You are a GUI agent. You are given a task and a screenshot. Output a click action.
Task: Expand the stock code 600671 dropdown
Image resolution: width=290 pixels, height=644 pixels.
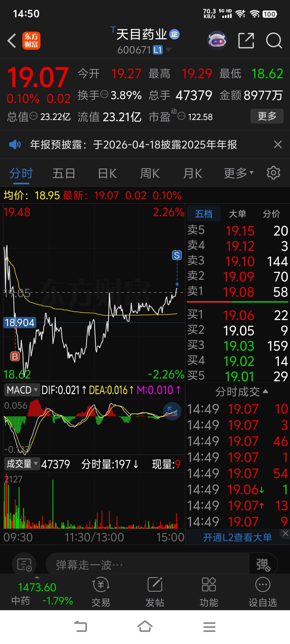(169, 50)
